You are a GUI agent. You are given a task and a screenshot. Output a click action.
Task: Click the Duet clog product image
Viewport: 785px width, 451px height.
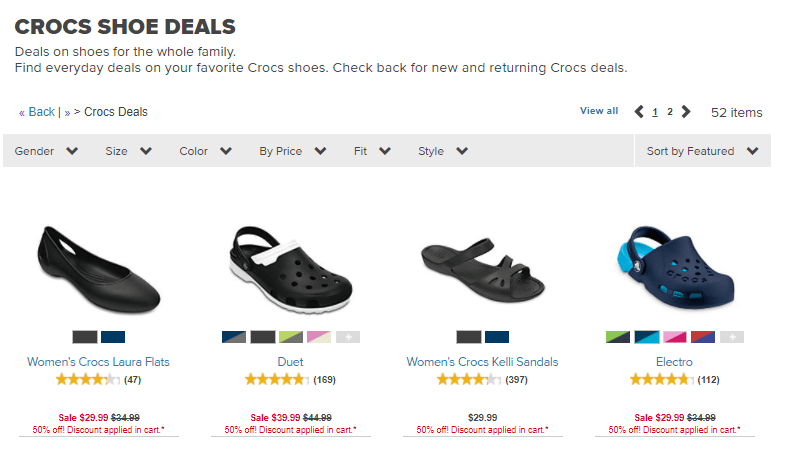tap(290, 268)
